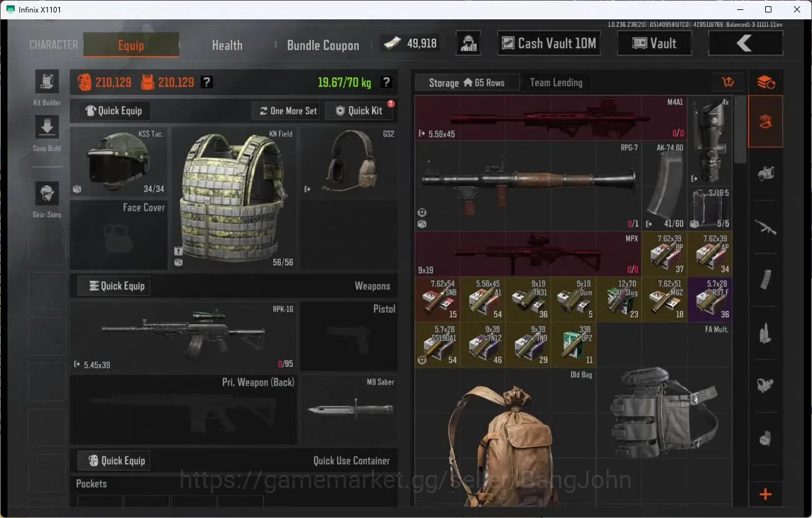812x518 pixels.
Task: Select the M9 Saber knife
Action: 349,409
